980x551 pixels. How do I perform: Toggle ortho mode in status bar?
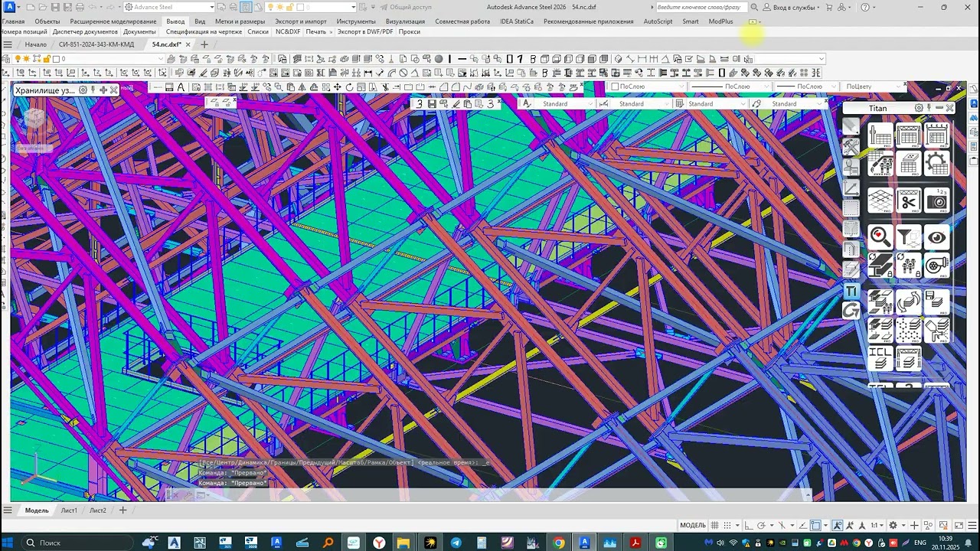tap(749, 525)
